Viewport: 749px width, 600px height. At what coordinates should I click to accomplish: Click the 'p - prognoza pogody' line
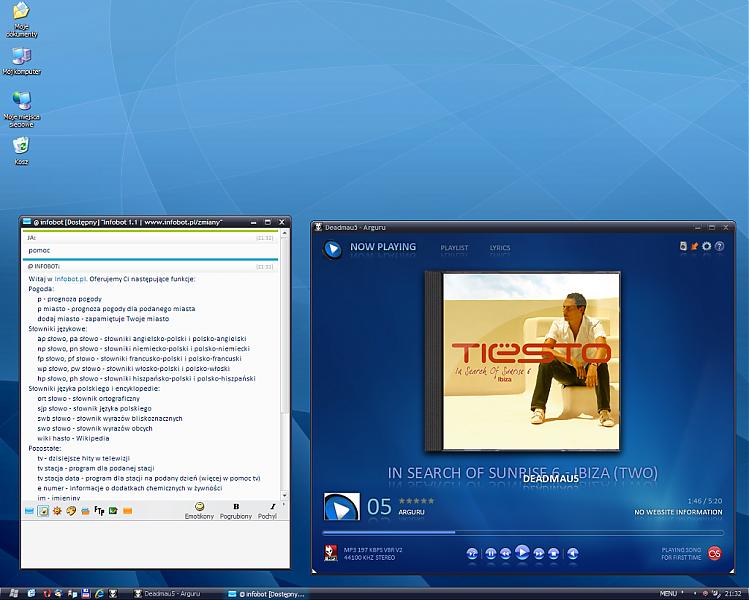(69, 299)
